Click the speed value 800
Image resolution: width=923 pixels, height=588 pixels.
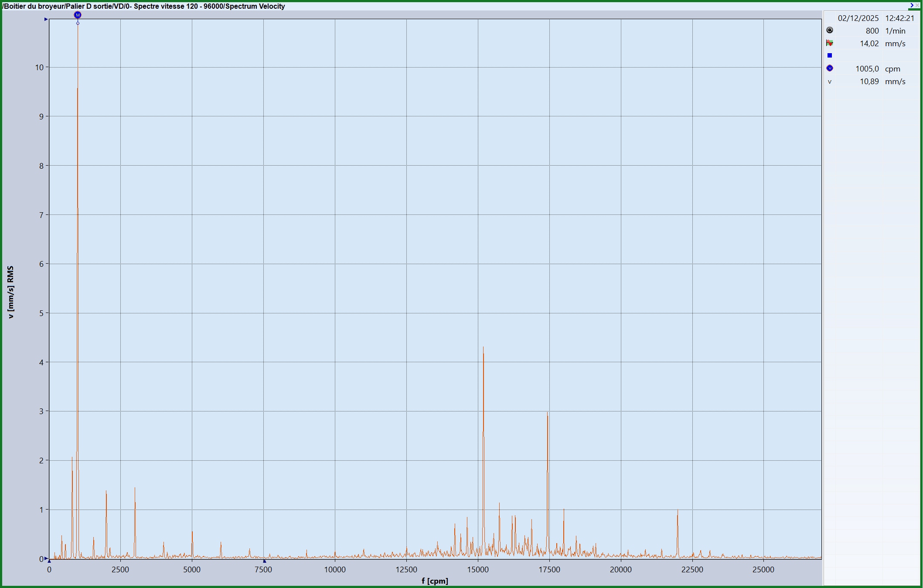tap(872, 31)
